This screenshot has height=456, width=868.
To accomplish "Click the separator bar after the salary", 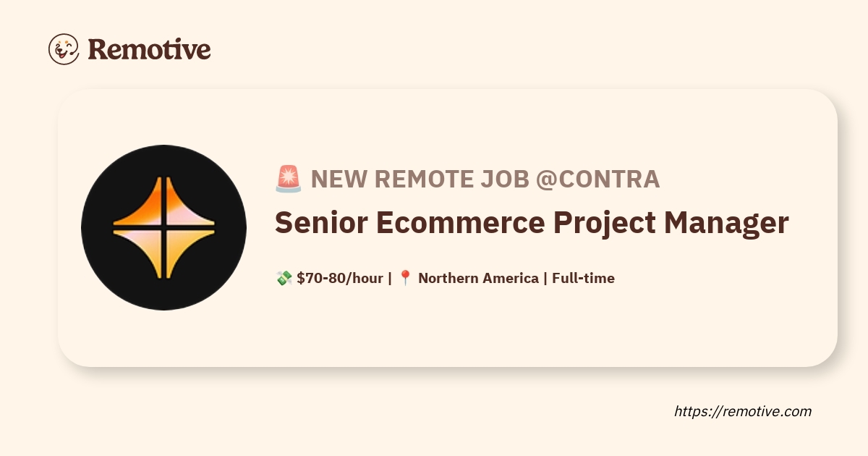I will [390, 278].
